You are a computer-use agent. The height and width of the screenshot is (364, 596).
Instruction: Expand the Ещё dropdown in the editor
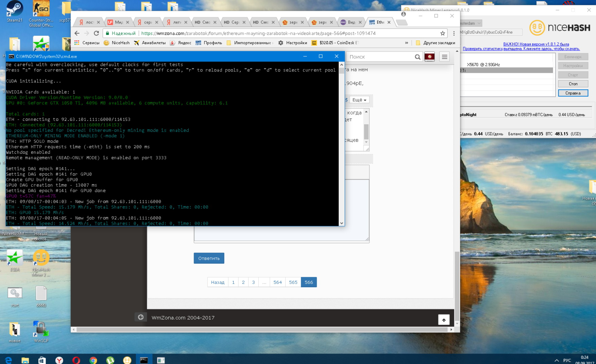pos(359,100)
